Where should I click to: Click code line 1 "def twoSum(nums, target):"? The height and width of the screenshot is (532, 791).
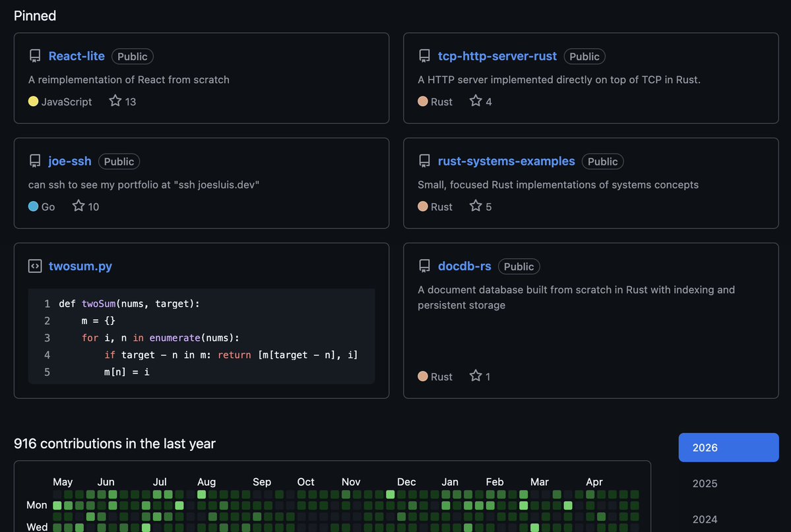[x=129, y=303]
